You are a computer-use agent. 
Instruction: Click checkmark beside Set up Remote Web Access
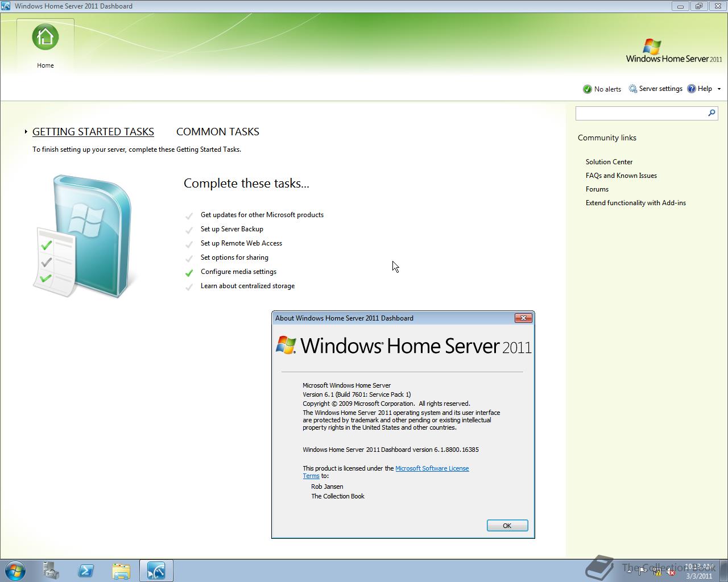point(189,244)
